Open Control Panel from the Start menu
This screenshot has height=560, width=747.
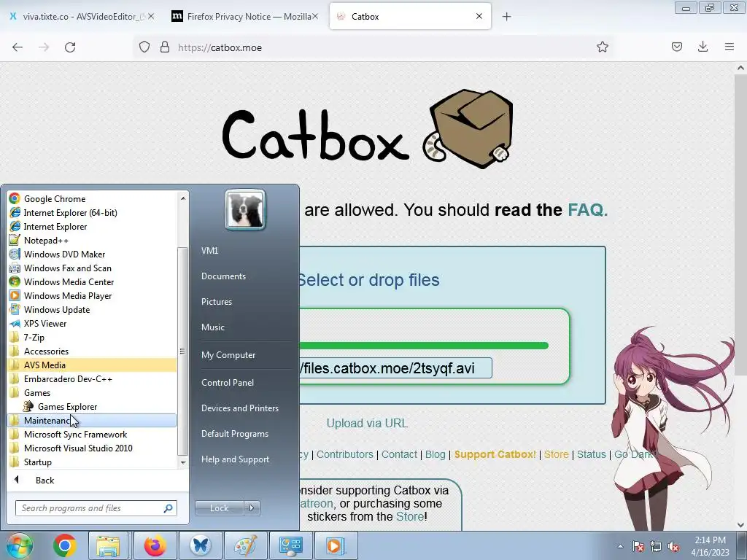[x=228, y=383]
